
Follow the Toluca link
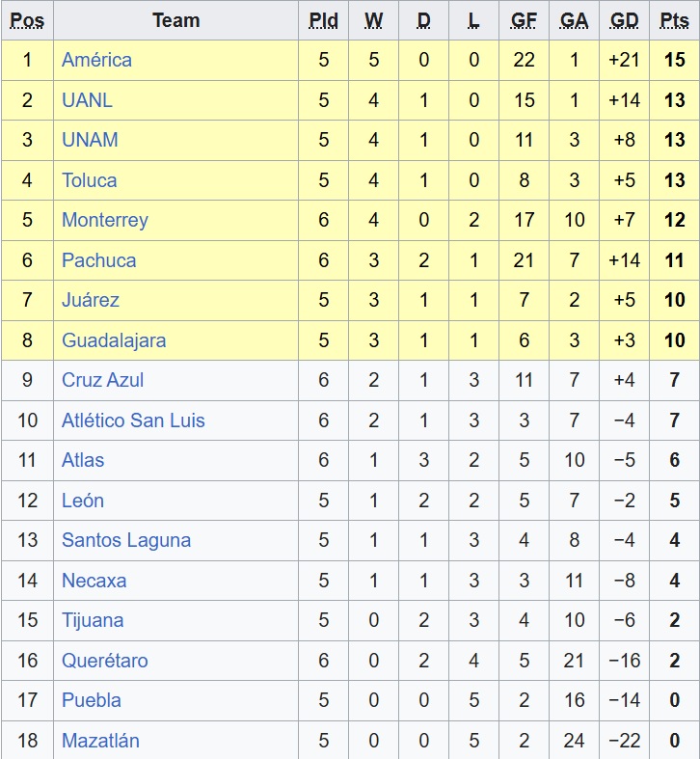89,180
